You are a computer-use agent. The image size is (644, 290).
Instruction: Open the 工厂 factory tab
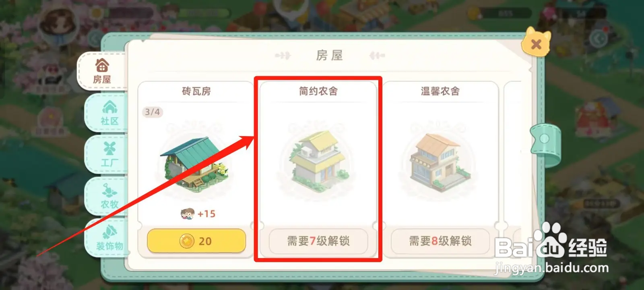[107, 155]
